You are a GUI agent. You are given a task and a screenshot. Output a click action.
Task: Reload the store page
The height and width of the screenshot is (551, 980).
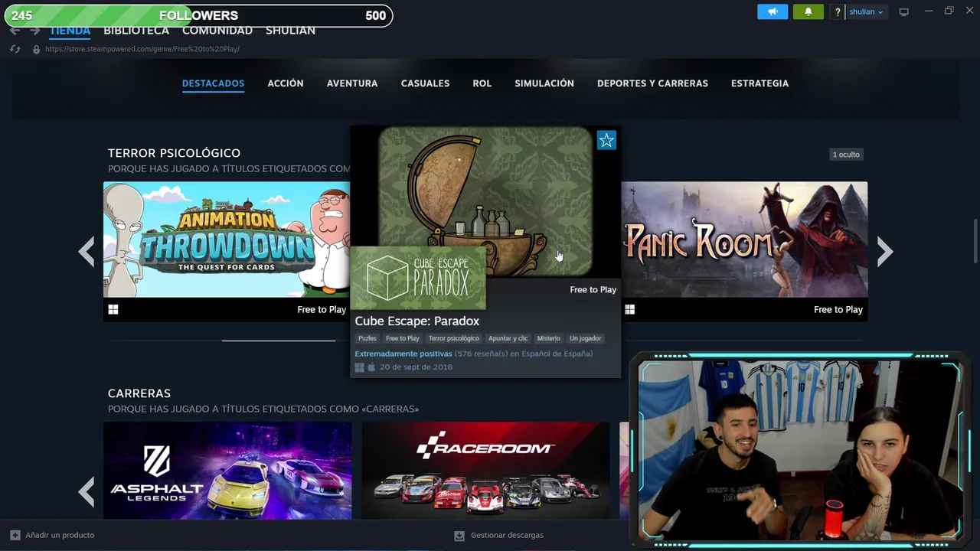15,49
